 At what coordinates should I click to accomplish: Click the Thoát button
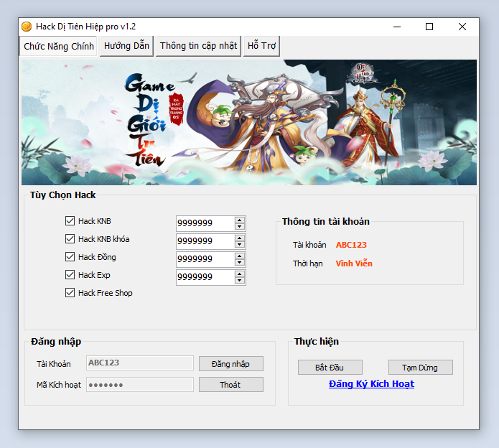tap(230, 385)
